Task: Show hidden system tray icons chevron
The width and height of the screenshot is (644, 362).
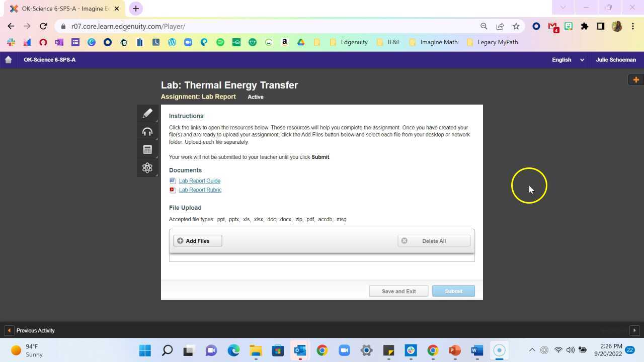Action: click(532, 350)
